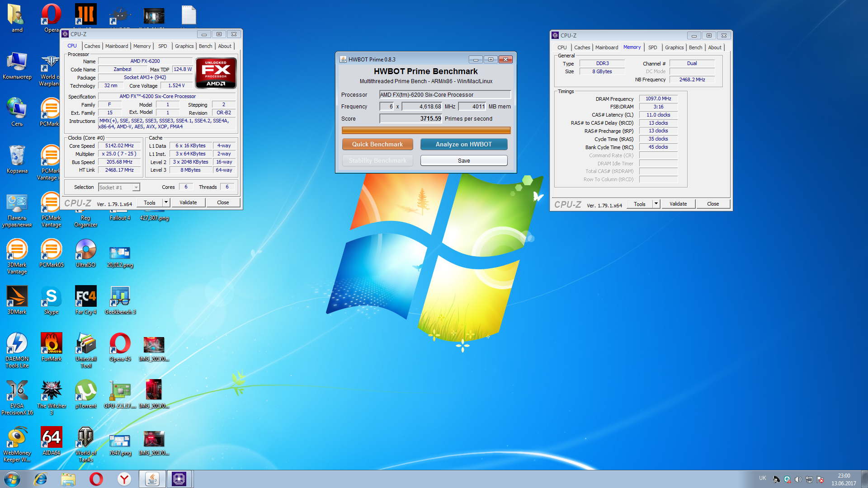
Task: Open Панель управления desktop icon
Action: (17, 210)
